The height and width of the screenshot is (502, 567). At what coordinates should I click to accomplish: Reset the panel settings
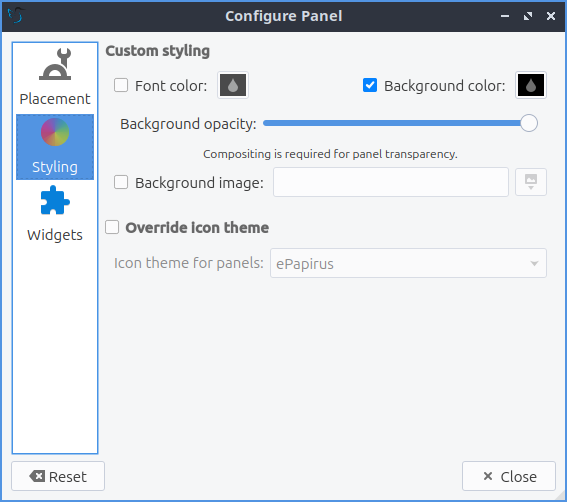click(58, 476)
